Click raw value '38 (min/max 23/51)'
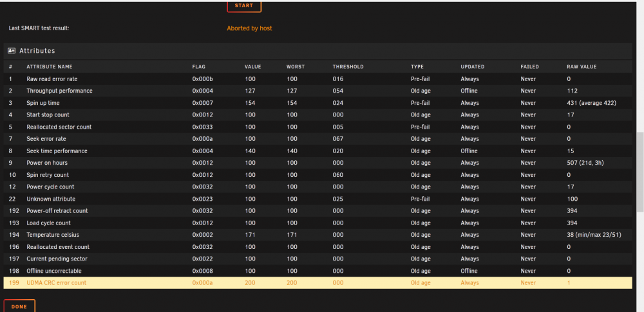 click(594, 235)
